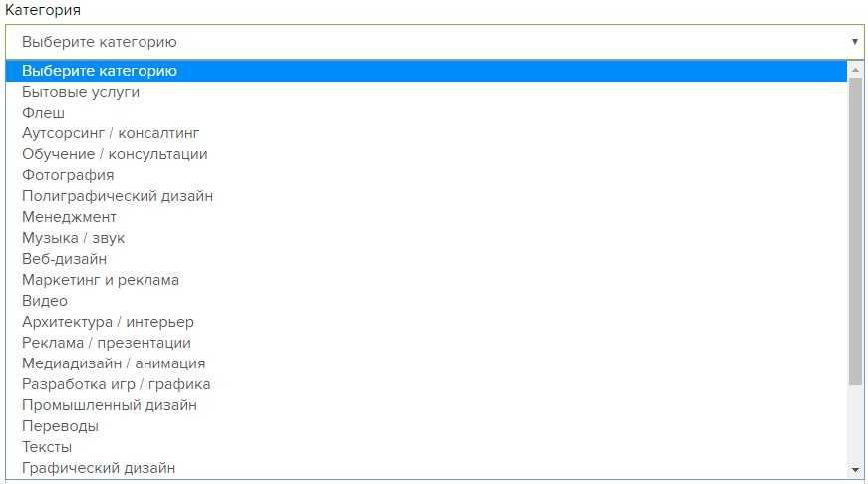Viewport: 868px width, 484px height.
Task: Choose 'Полиграфический дизайн' option
Action: pos(118,196)
